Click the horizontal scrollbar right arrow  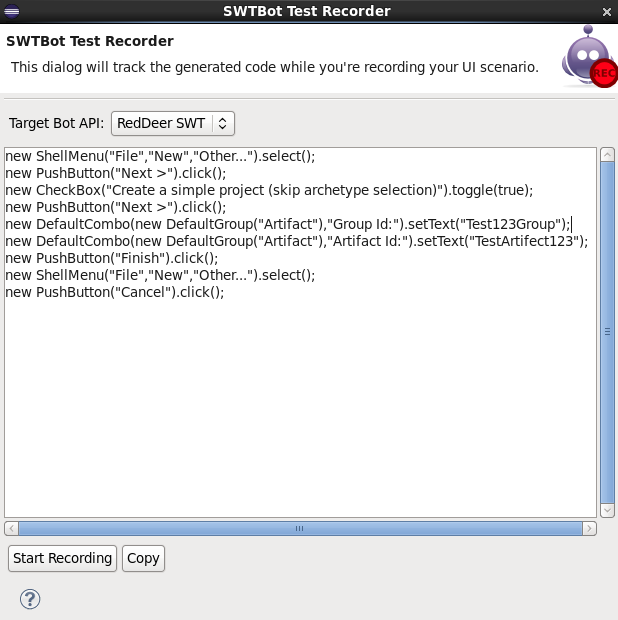point(589,528)
